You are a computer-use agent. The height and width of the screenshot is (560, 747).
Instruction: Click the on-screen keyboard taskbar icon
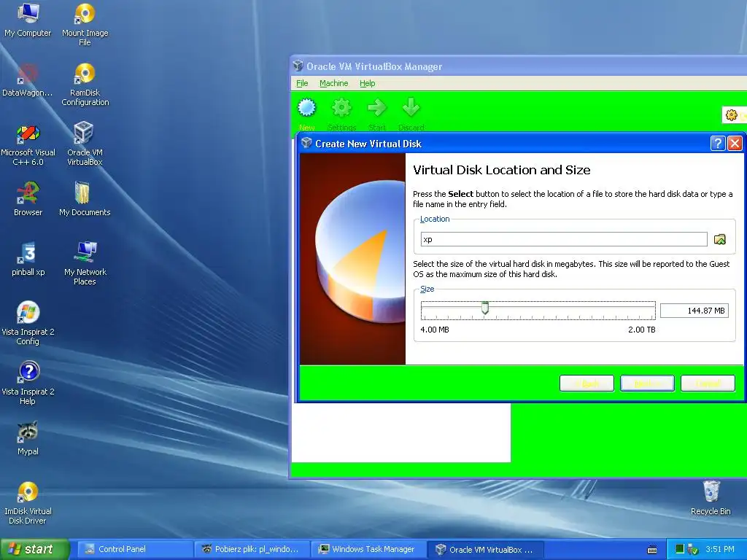[x=652, y=550]
